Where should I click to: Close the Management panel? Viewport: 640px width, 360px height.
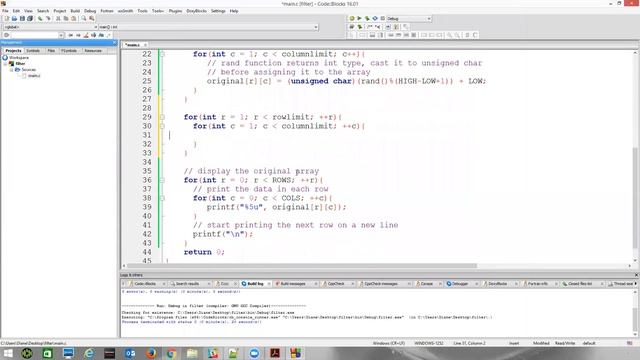coord(114,42)
